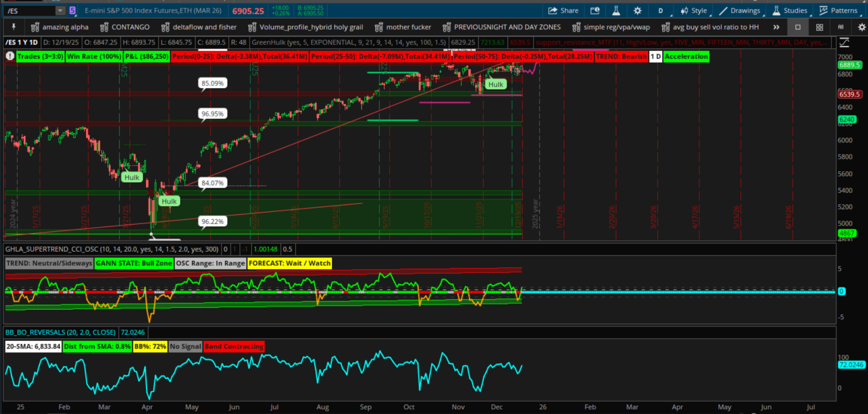This screenshot has width=868, height=414.
Task: Click the purple symbol link number 5 badge
Action: [73, 10]
